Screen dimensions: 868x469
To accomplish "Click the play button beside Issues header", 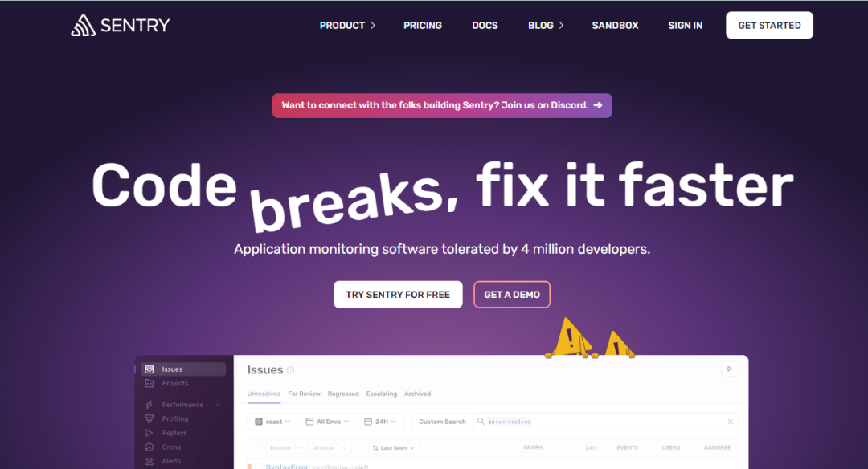I will click(x=730, y=369).
